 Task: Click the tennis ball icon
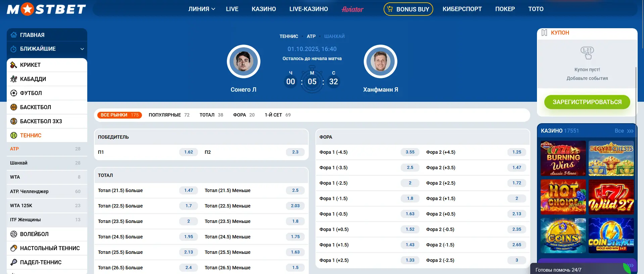tap(14, 135)
